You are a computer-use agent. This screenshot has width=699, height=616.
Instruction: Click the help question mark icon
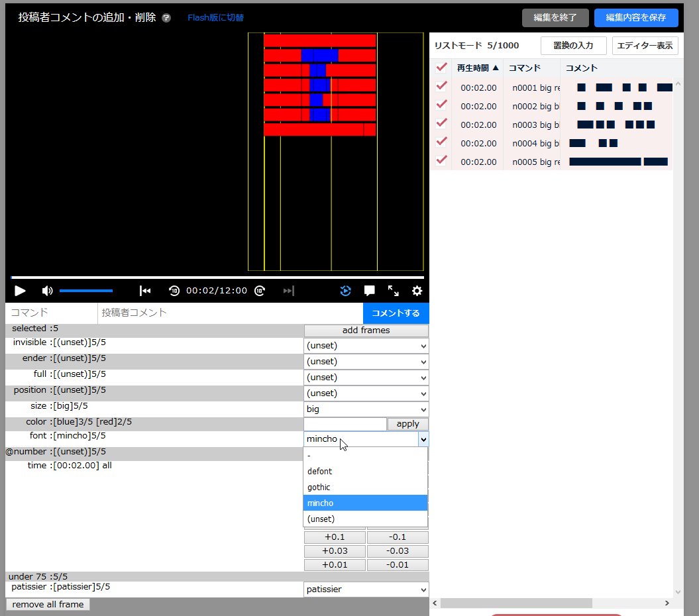pos(166,18)
